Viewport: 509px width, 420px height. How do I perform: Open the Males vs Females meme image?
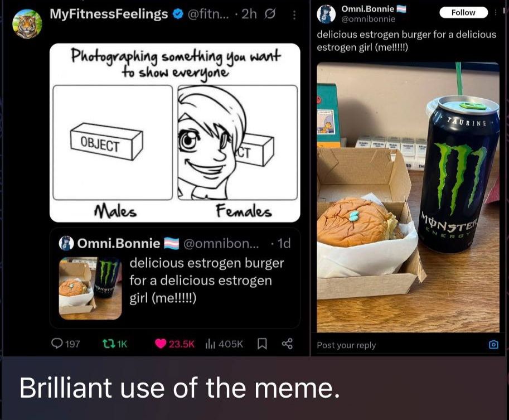point(174,133)
